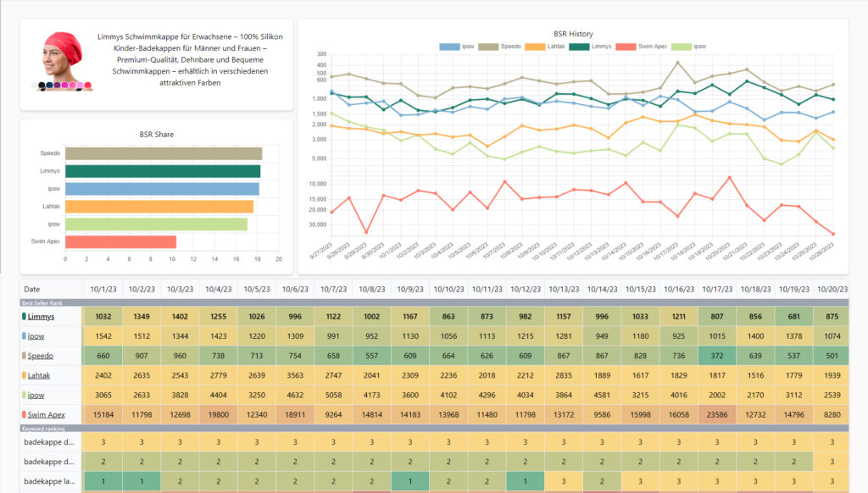The image size is (868, 493).
Task: Click the Swim Apex cell "19800"
Action: (218, 414)
